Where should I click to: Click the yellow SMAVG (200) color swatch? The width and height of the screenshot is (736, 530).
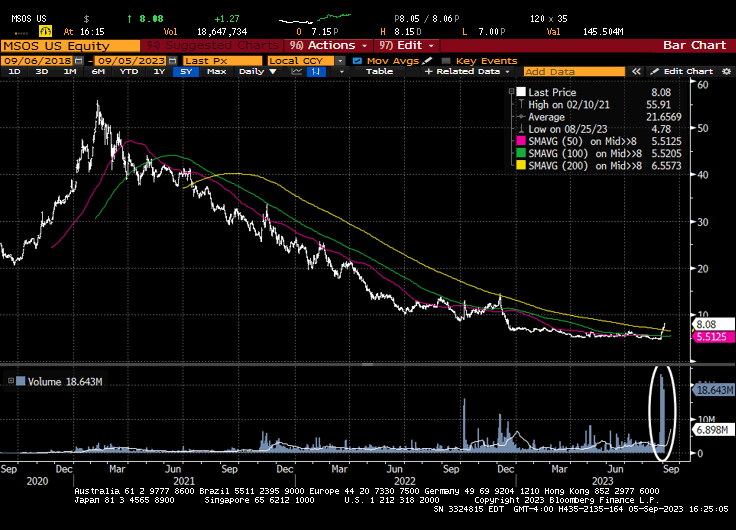tap(521, 165)
